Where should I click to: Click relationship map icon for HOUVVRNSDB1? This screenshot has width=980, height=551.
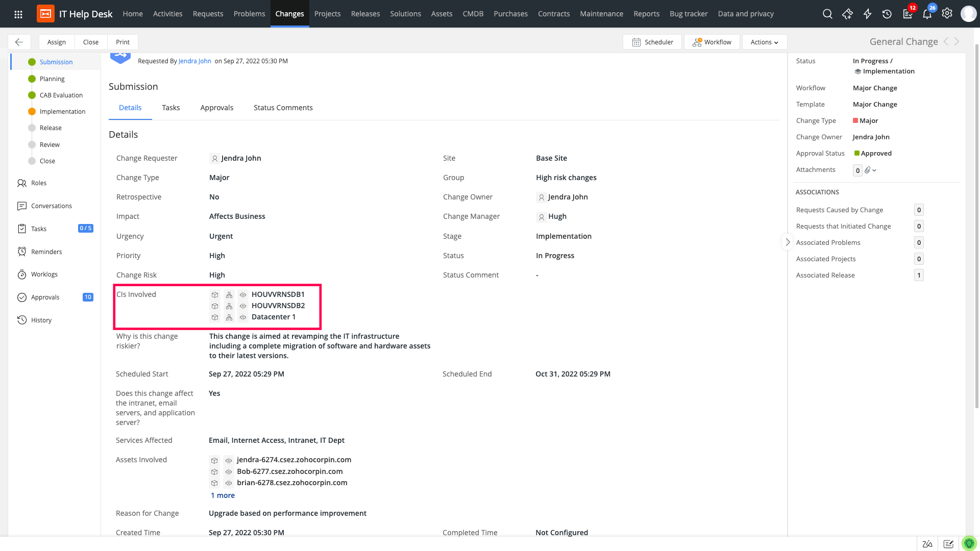229,295
